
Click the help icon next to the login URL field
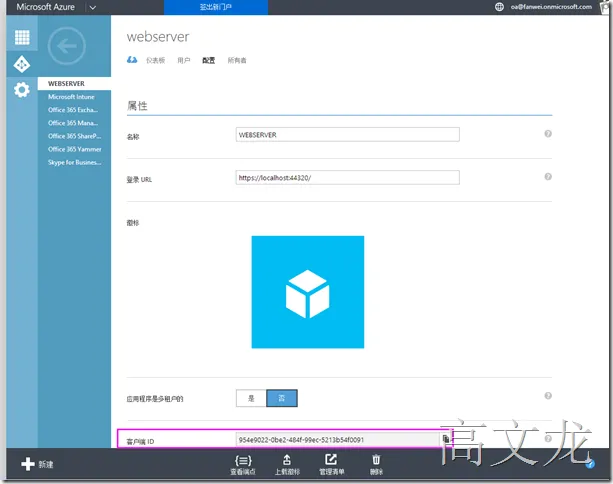point(548,177)
